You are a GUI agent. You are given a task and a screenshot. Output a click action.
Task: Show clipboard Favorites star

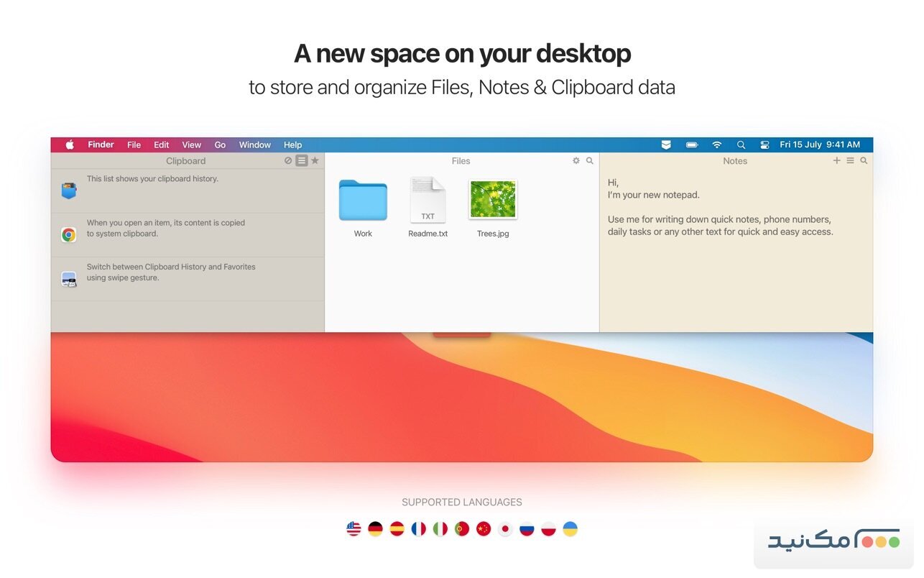coord(315,161)
